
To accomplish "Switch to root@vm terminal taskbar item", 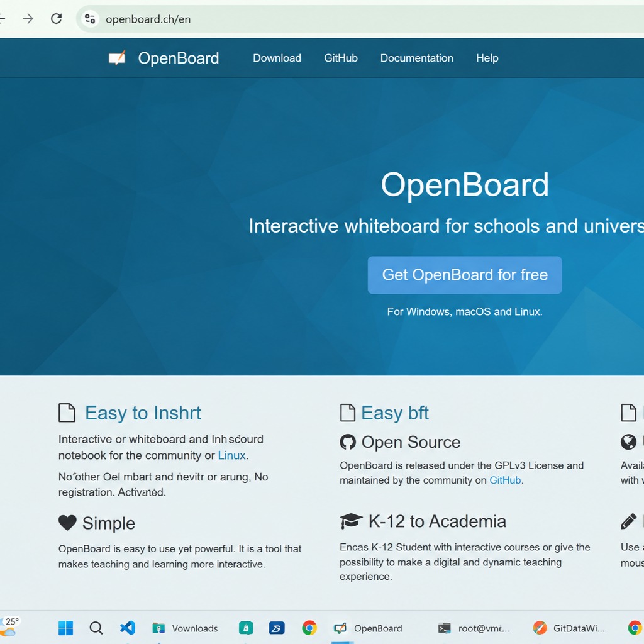I will coord(474,628).
